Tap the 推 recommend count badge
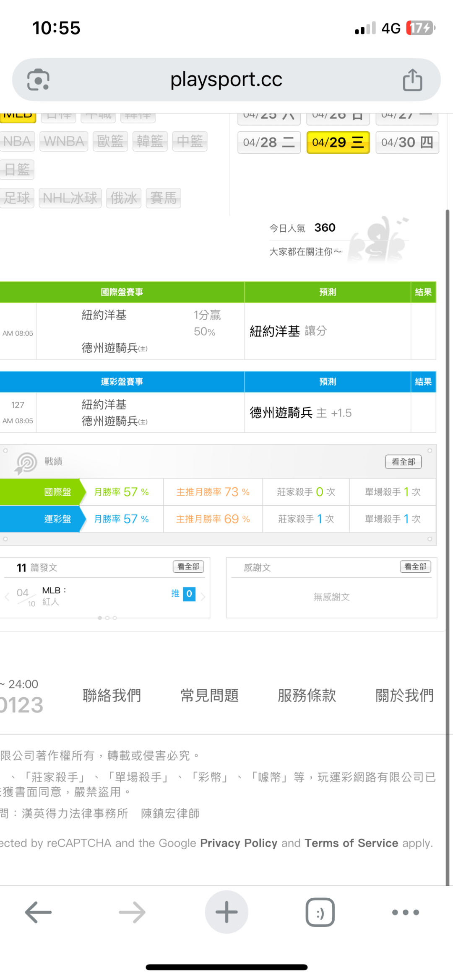This screenshot has width=453, height=980. point(189,593)
